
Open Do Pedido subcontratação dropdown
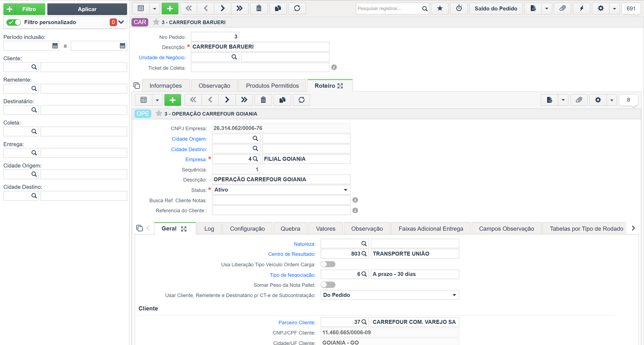[x=390, y=295]
